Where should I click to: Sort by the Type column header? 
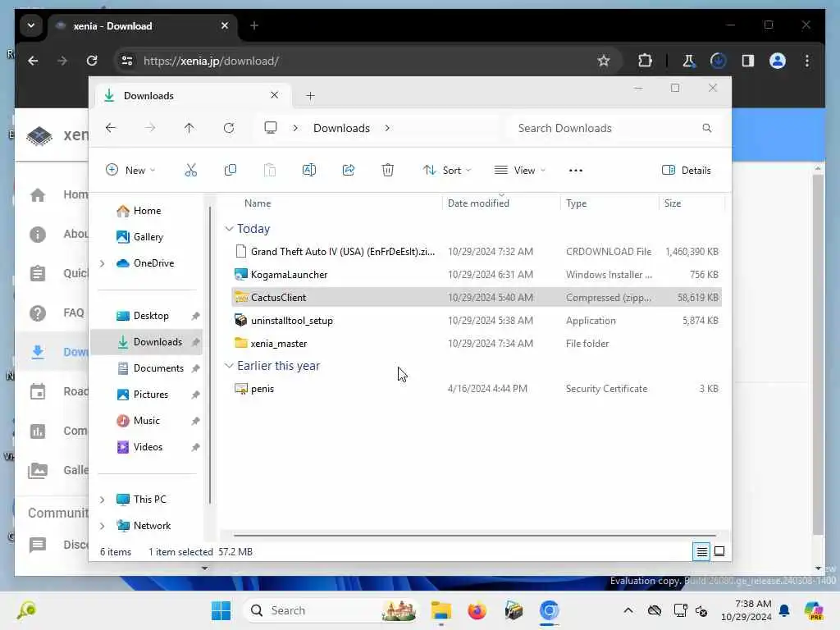pos(577,203)
